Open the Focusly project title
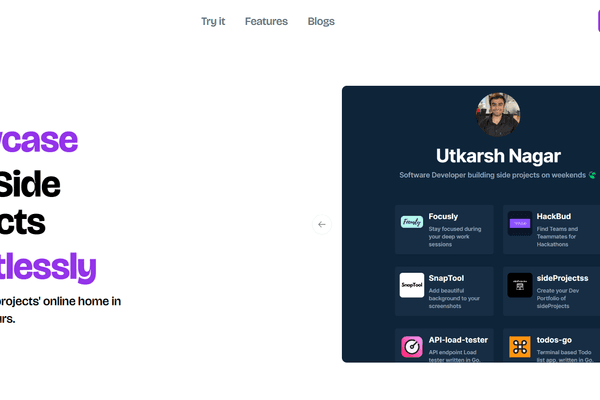The image size is (600, 400). (443, 217)
